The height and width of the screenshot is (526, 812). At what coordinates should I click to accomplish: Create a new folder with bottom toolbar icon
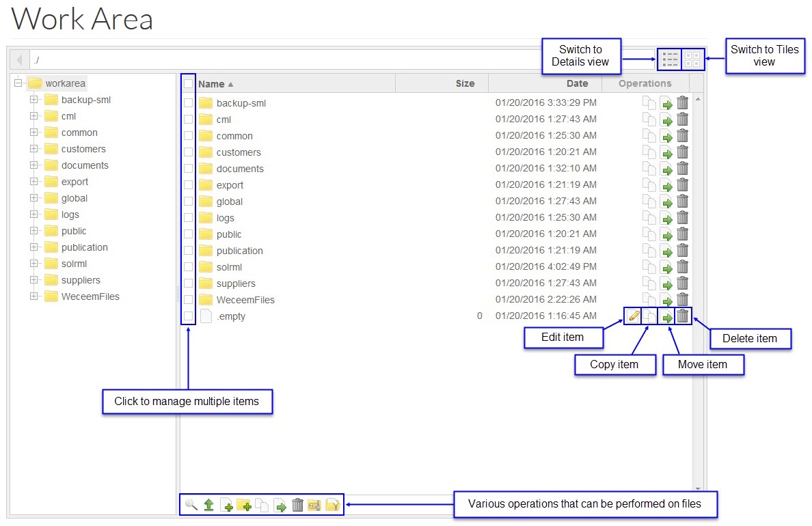click(x=245, y=505)
